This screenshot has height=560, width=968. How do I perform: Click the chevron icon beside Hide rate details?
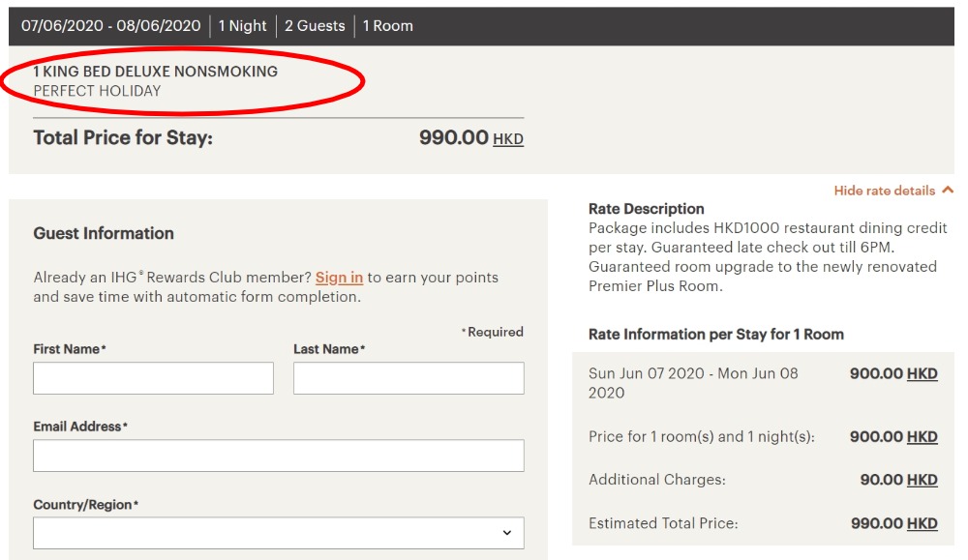(x=947, y=191)
